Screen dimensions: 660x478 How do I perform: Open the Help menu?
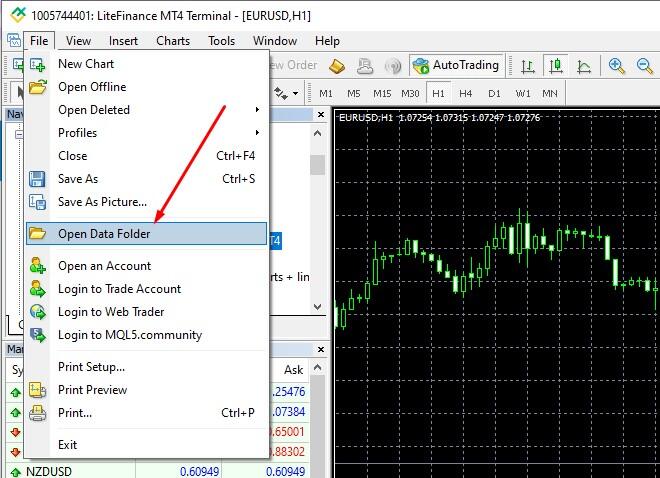(327, 41)
